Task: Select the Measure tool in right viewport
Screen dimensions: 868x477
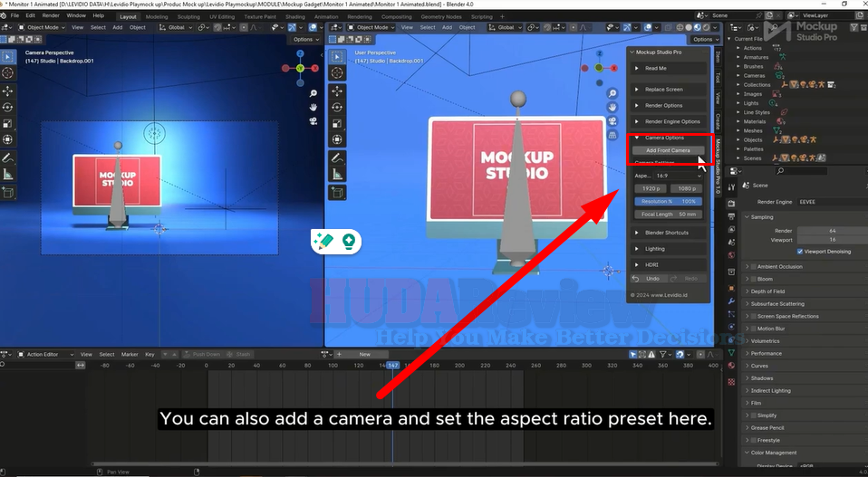Action: point(337,175)
